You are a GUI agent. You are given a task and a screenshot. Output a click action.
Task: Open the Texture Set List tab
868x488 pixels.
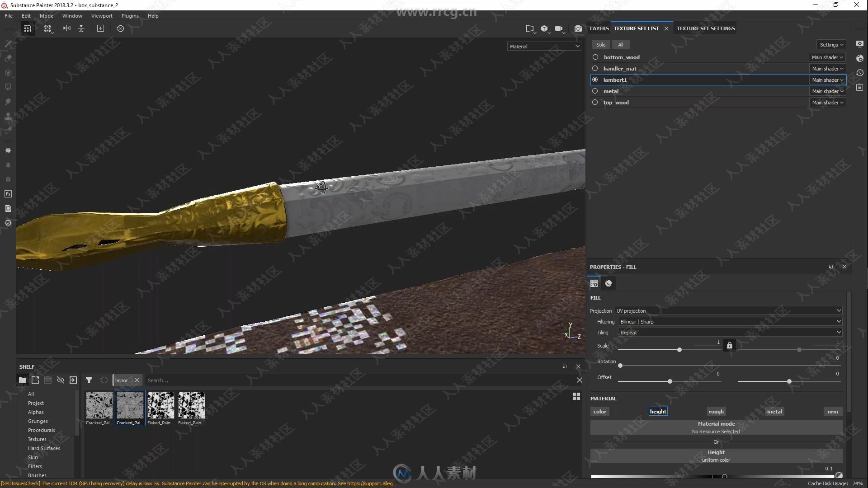point(637,28)
